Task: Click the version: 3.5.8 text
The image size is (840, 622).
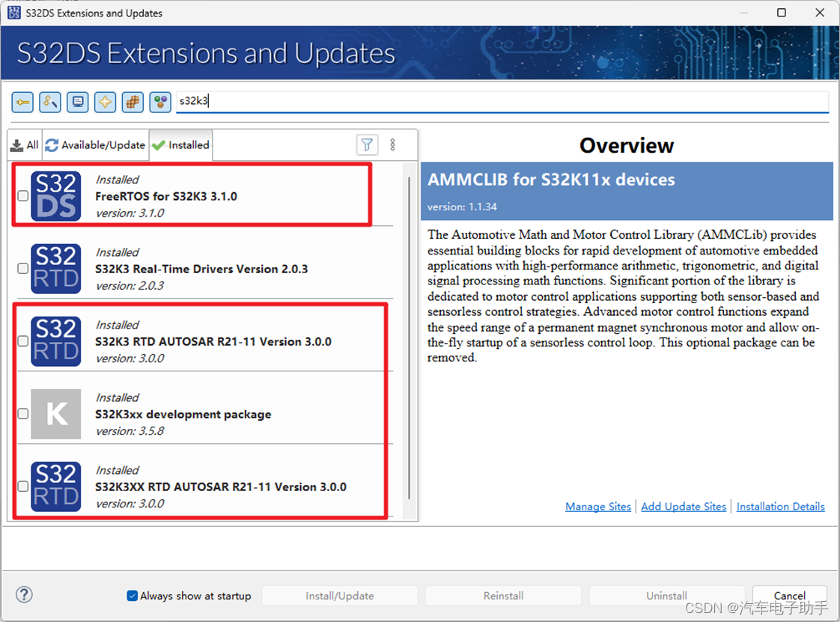Action: click(130, 431)
